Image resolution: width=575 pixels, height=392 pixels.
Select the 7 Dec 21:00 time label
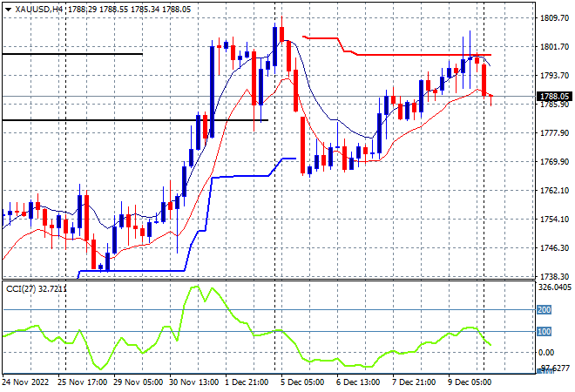point(414,382)
